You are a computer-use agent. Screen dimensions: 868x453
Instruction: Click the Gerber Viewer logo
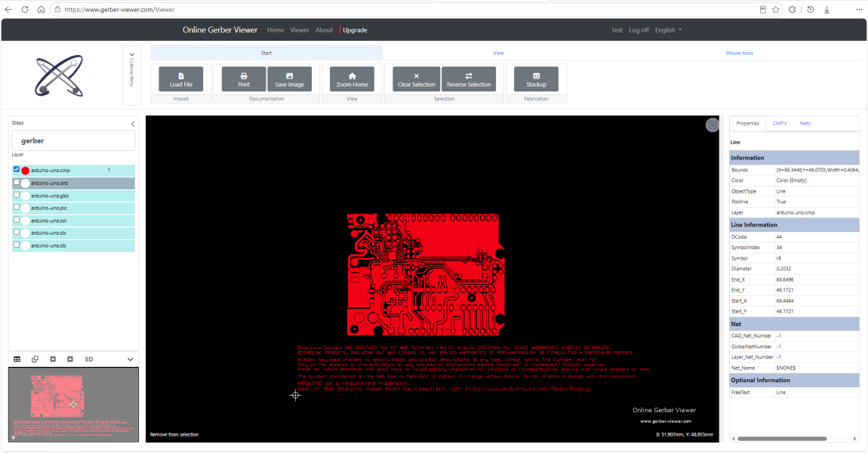[x=59, y=75]
